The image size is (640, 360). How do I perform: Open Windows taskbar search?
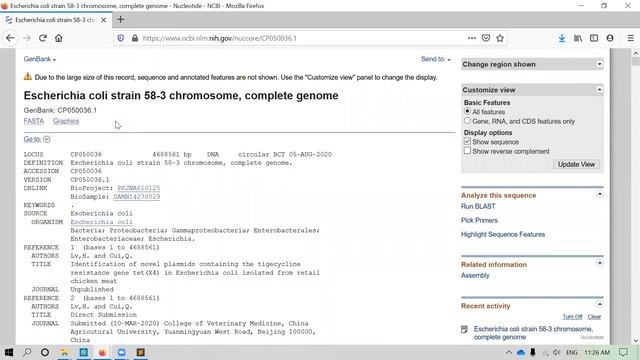[x=27, y=352]
